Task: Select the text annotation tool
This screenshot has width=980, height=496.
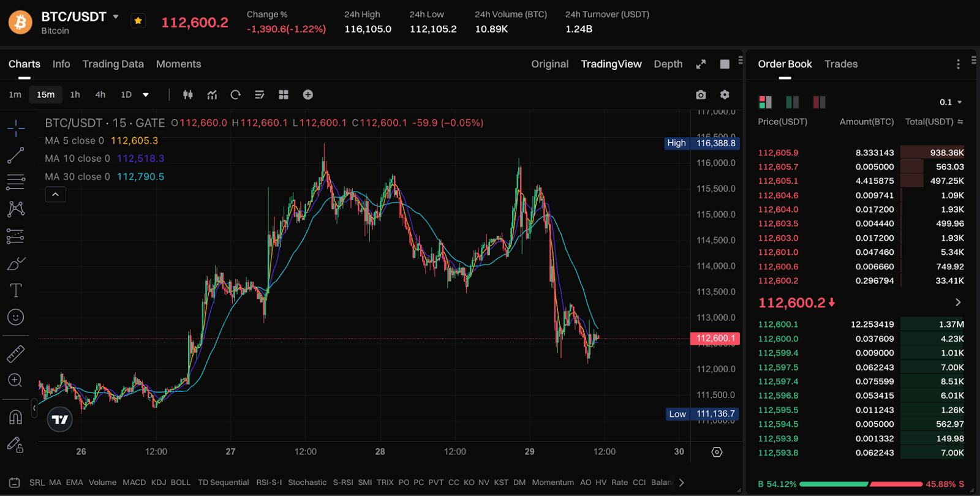Action: tap(16, 290)
